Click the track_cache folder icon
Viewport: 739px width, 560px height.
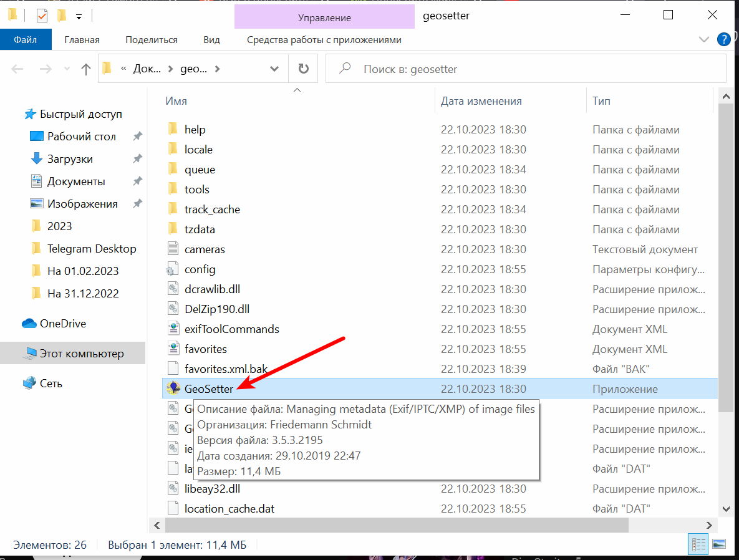pyautogui.click(x=173, y=209)
